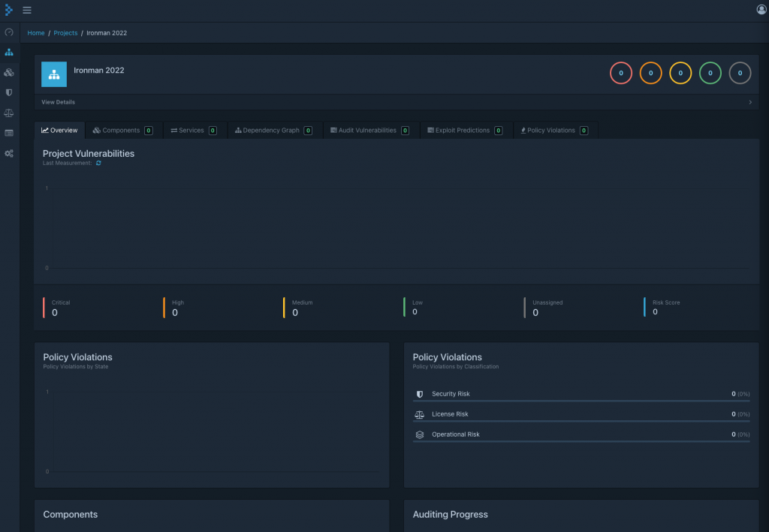Click the Security Risk progress bar
The height and width of the screenshot is (532, 769).
(x=581, y=401)
